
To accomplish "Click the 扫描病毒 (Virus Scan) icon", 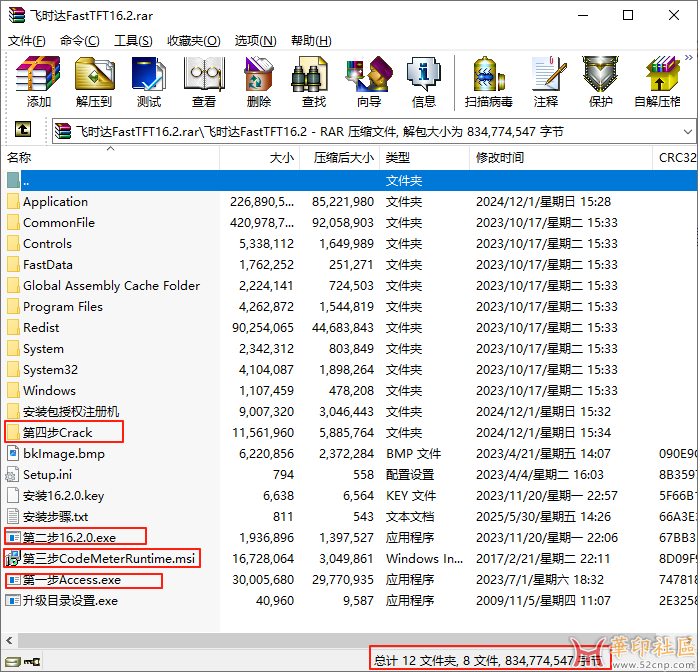I will (489, 74).
